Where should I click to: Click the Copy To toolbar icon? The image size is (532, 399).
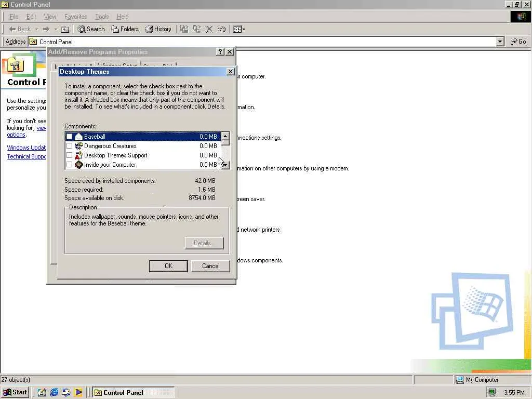(197, 29)
